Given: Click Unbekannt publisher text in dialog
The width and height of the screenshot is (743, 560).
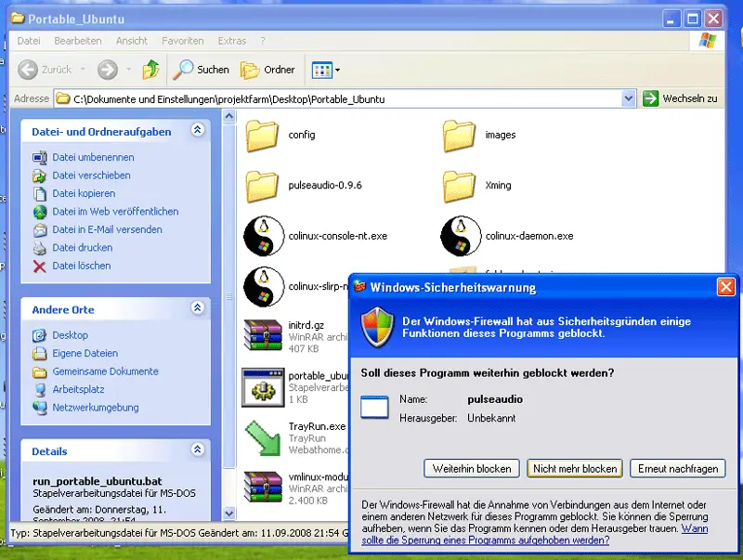Looking at the screenshot, I should coord(491,418).
